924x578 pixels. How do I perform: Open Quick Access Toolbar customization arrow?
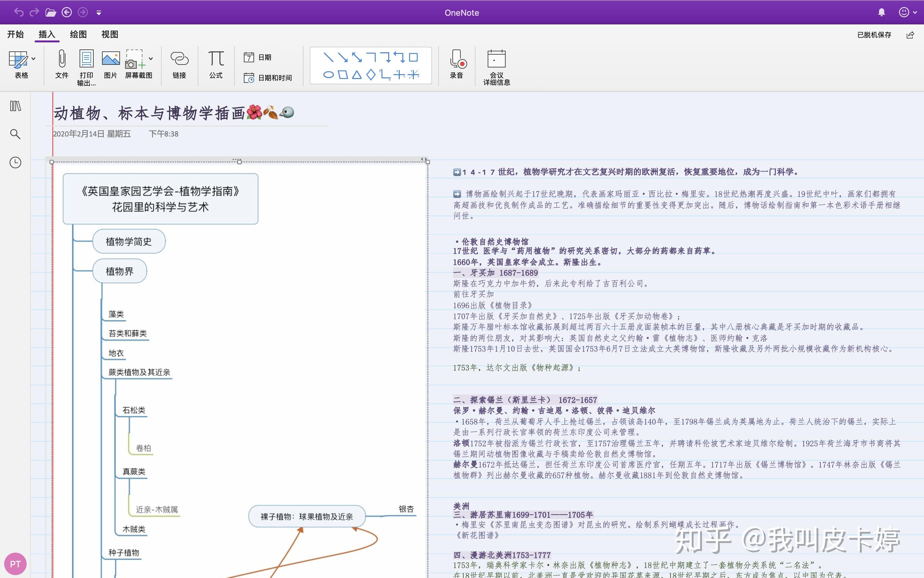click(x=99, y=13)
